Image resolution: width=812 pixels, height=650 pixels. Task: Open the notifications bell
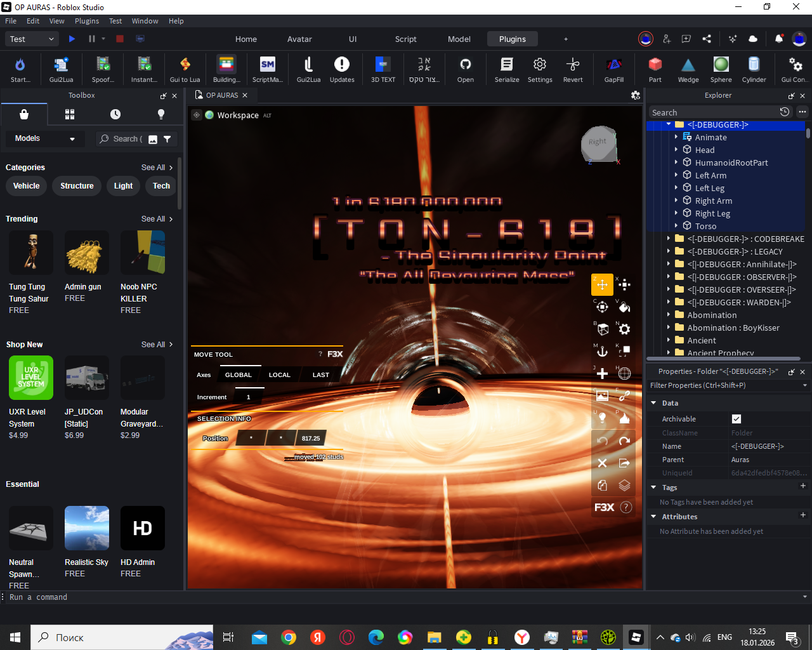tap(779, 39)
